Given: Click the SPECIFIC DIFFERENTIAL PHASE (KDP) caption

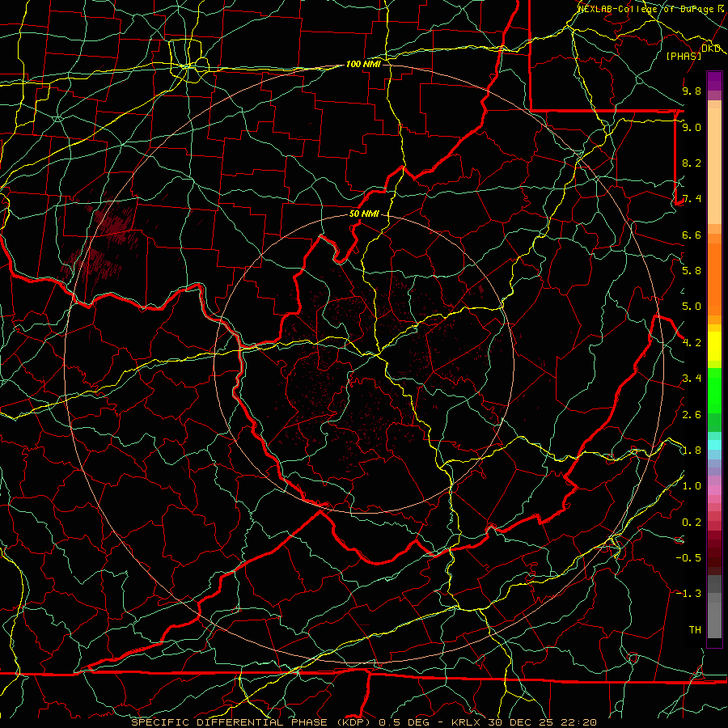Looking at the screenshot, I should (x=253, y=722).
